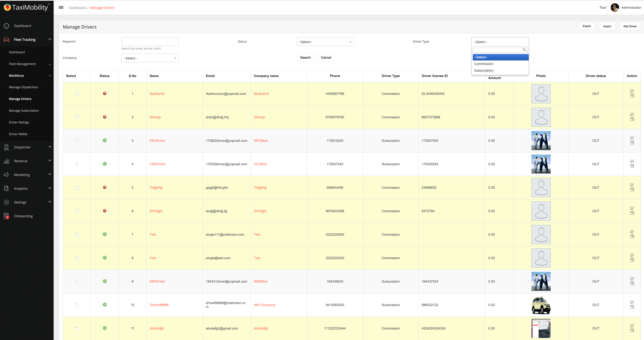Click the green active status icon for CNPDriver
The height and width of the screenshot is (340, 644).
point(105,164)
